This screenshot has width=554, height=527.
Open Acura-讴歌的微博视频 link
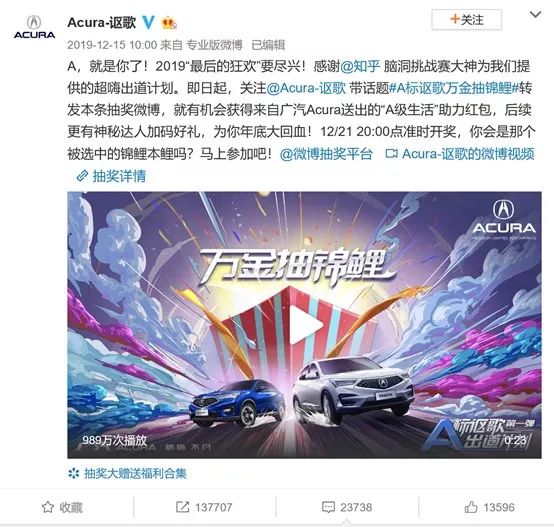click(460, 154)
